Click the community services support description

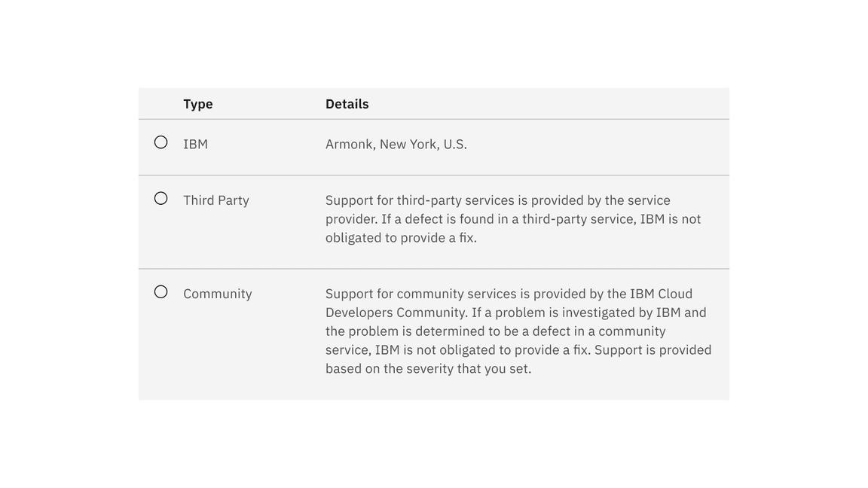click(518, 331)
